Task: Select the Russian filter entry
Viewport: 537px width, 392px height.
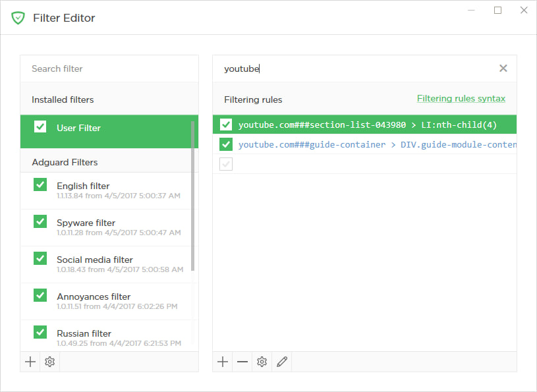Action: [x=84, y=334]
